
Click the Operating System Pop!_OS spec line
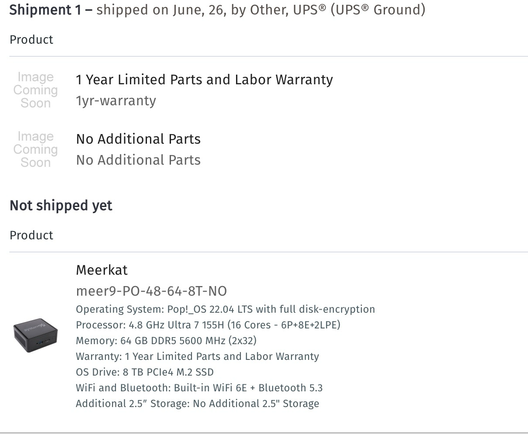pos(225,309)
